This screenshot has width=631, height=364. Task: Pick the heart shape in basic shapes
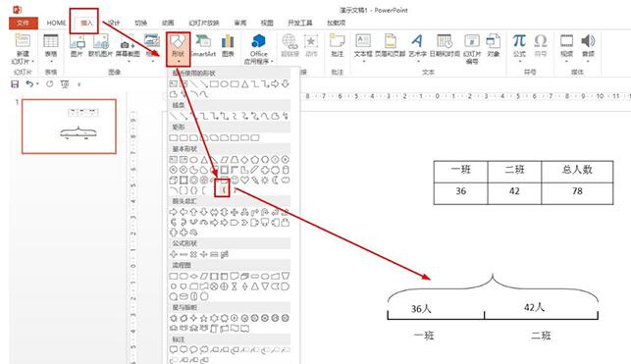(x=244, y=180)
